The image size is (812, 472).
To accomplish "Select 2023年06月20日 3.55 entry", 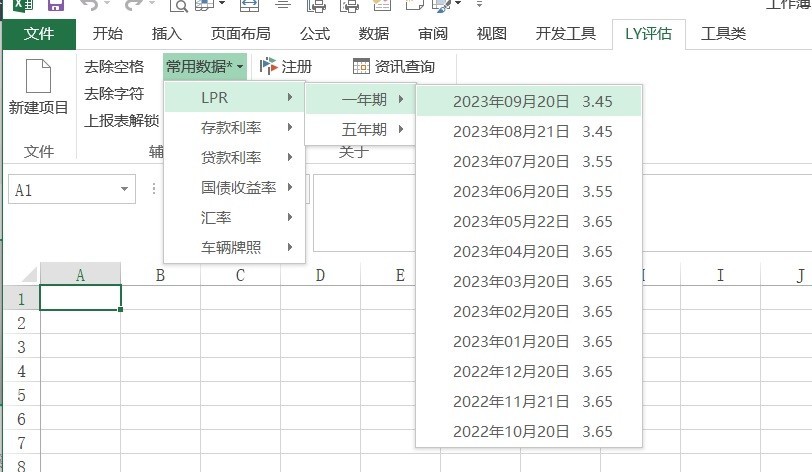I will point(529,192).
